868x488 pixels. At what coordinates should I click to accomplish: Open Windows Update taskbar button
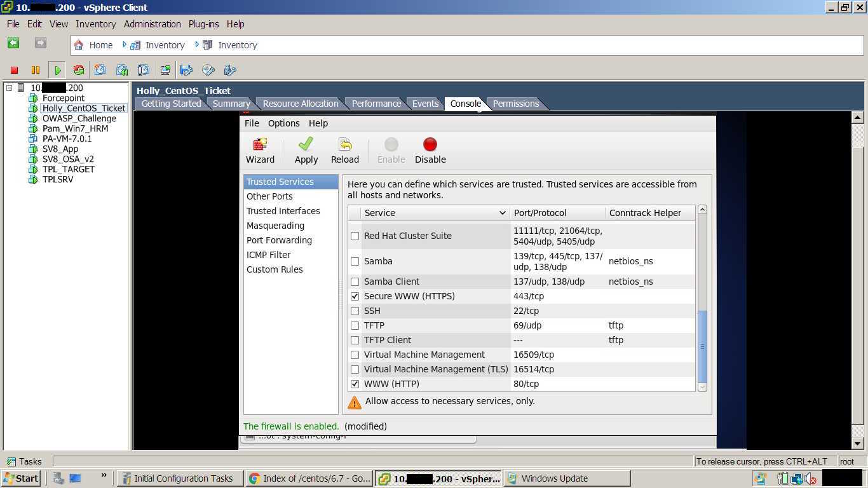pyautogui.click(x=568, y=478)
